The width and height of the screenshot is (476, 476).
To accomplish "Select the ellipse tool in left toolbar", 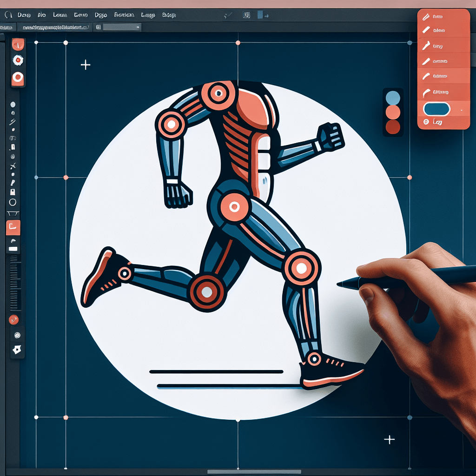I will 13,202.
